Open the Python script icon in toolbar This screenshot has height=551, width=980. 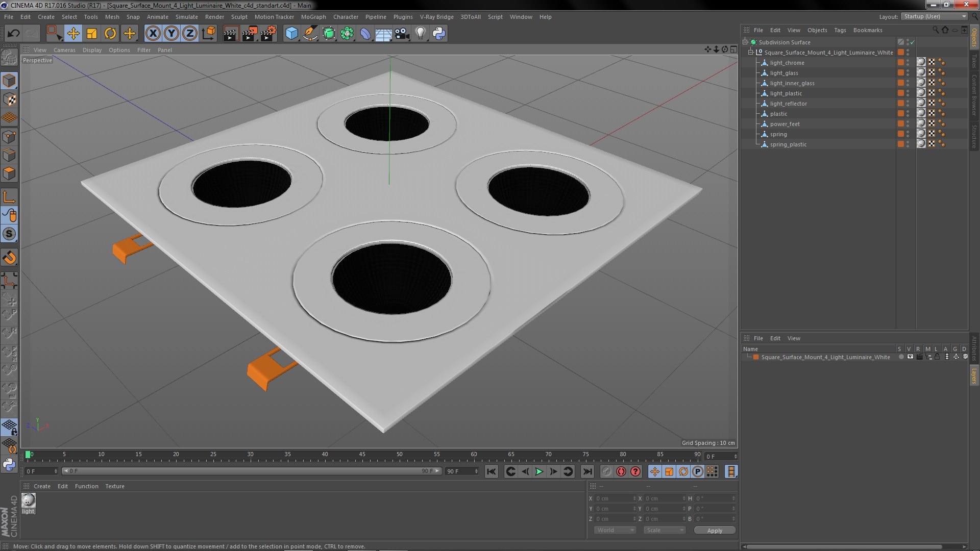tap(439, 34)
